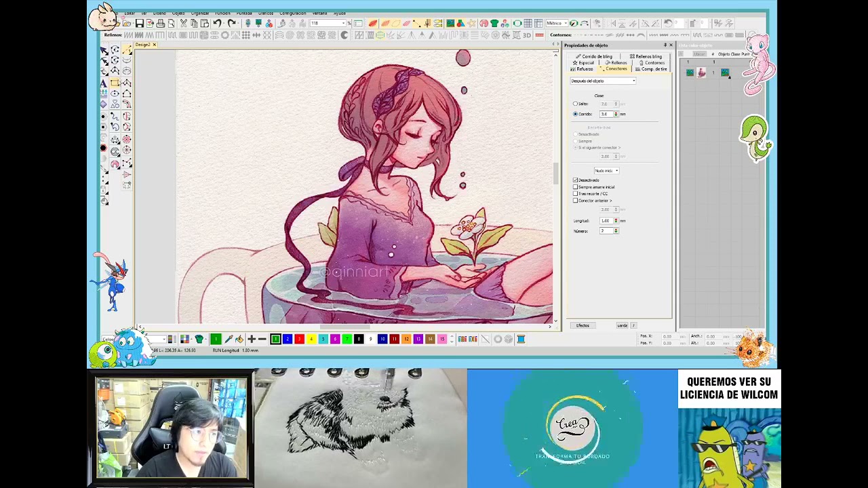This screenshot has height=488, width=868.
Task: Open the Métrico units dropdown
Action: coord(557,24)
